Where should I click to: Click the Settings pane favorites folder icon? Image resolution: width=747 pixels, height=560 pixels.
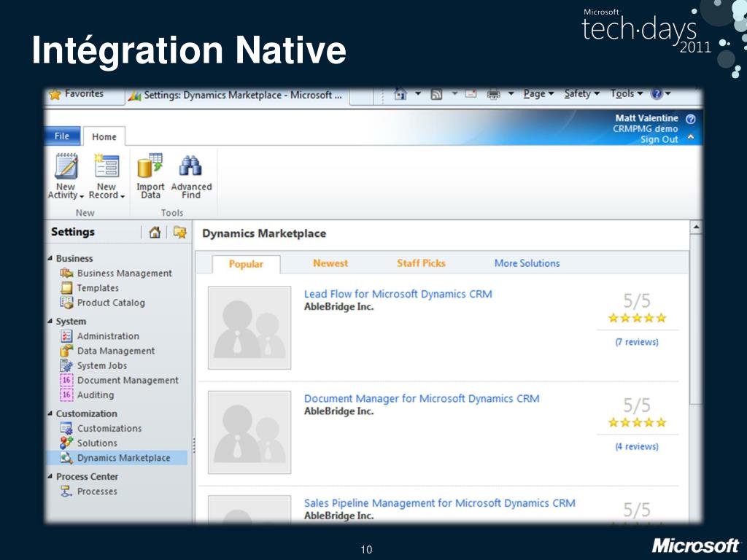point(179,233)
